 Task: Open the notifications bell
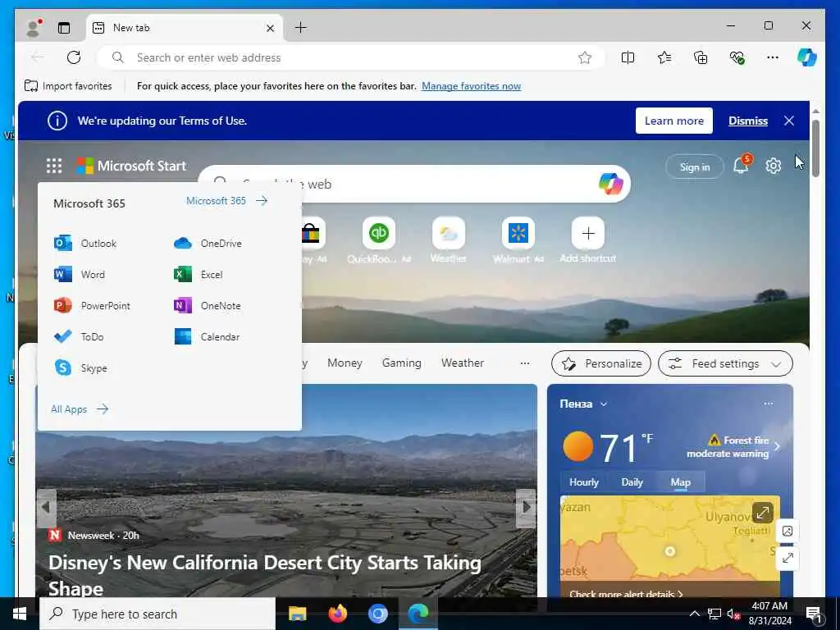tap(742, 166)
